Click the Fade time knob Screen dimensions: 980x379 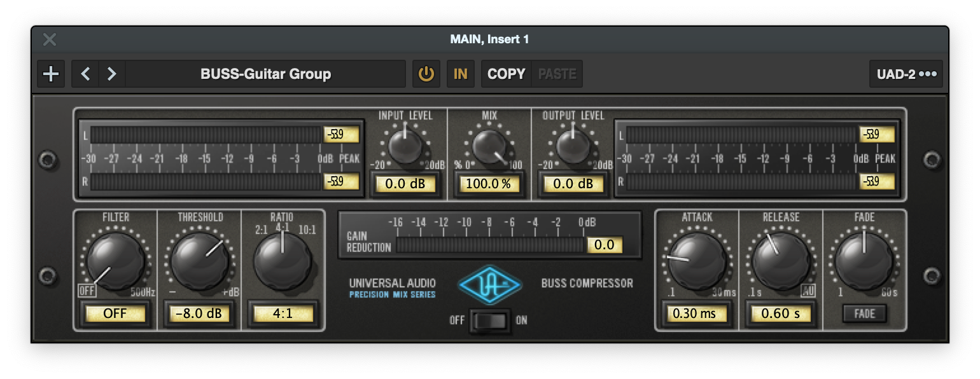click(864, 261)
